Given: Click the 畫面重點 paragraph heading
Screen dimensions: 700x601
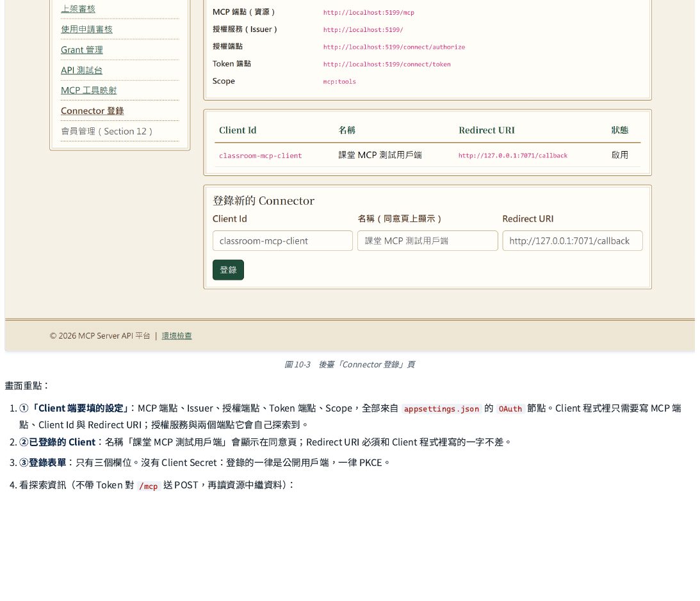Looking at the screenshot, I should tap(27, 386).
